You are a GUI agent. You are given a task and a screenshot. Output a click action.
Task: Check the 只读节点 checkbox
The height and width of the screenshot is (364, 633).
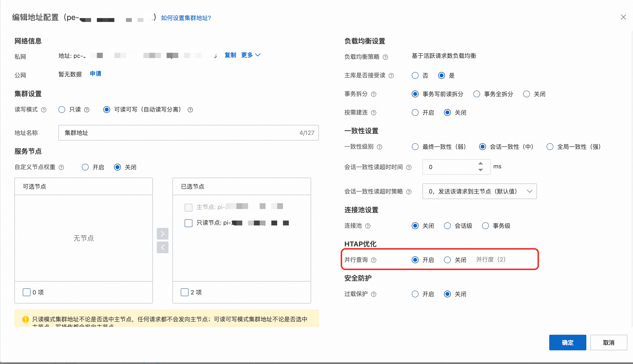coord(188,223)
